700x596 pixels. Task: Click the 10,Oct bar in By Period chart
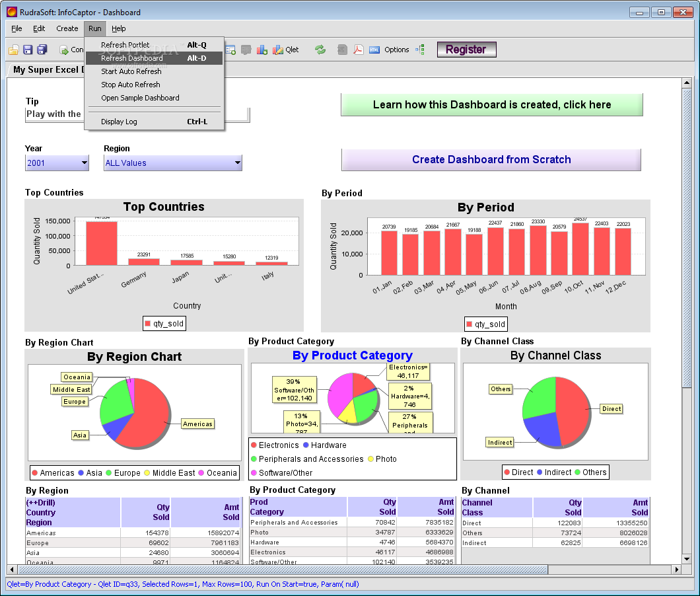(x=580, y=249)
